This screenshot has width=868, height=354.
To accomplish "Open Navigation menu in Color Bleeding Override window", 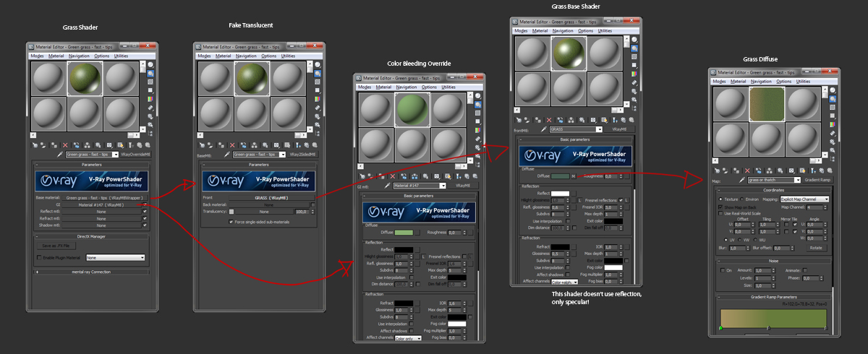I will point(407,87).
